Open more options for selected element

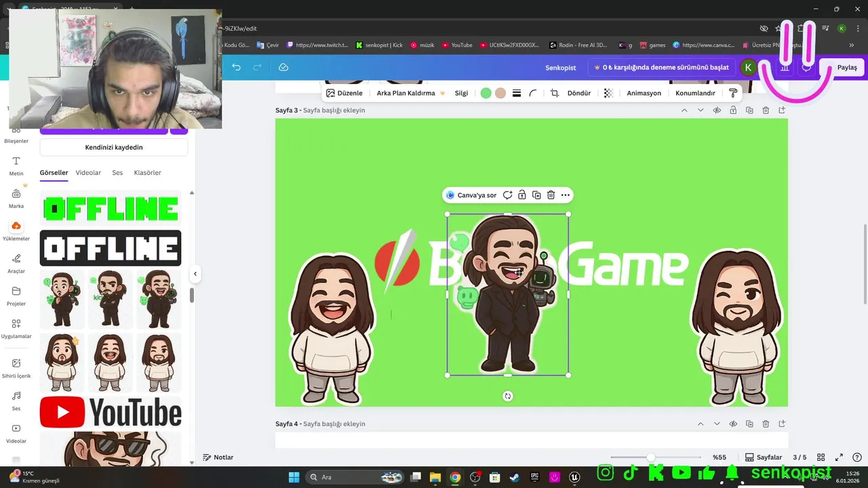566,195
